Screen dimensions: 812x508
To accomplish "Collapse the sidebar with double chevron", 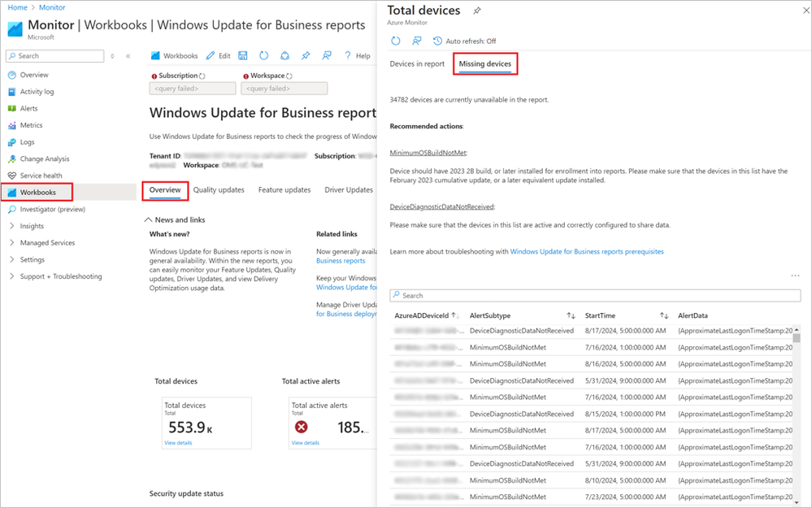I will [x=128, y=56].
